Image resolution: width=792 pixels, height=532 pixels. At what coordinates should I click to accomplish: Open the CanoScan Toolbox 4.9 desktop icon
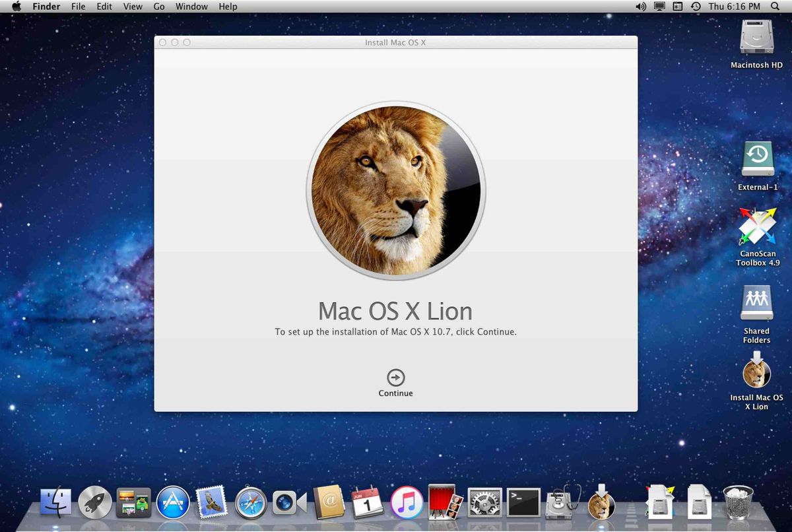756,230
